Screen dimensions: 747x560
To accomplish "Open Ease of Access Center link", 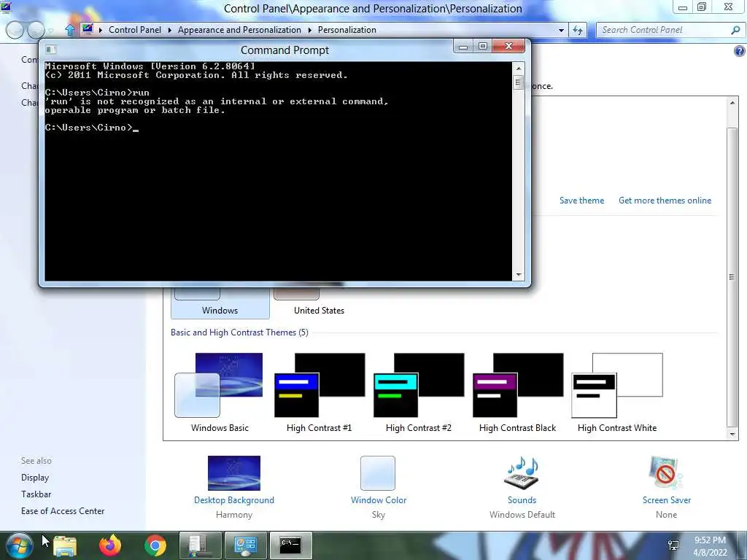I will pyautogui.click(x=63, y=511).
